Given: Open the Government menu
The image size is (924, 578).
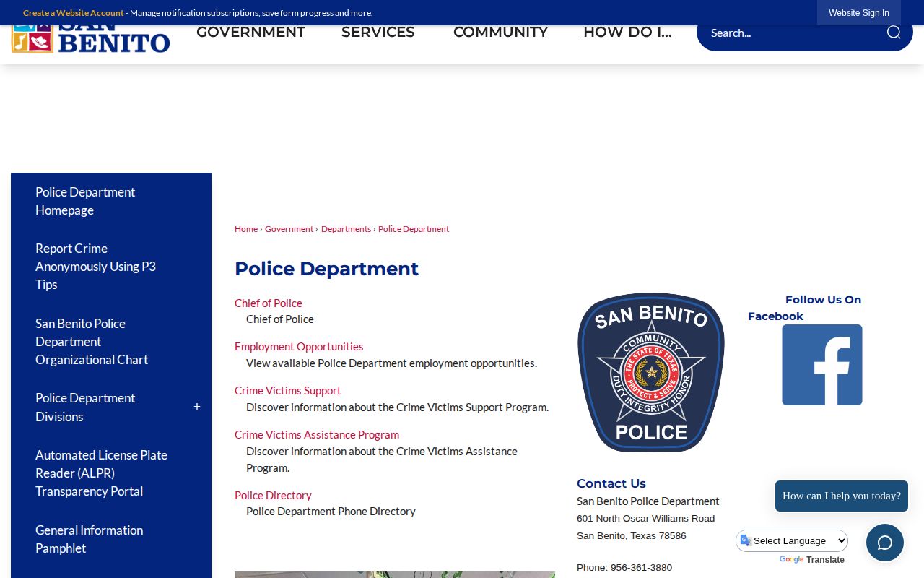Looking at the screenshot, I should coord(250,33).
